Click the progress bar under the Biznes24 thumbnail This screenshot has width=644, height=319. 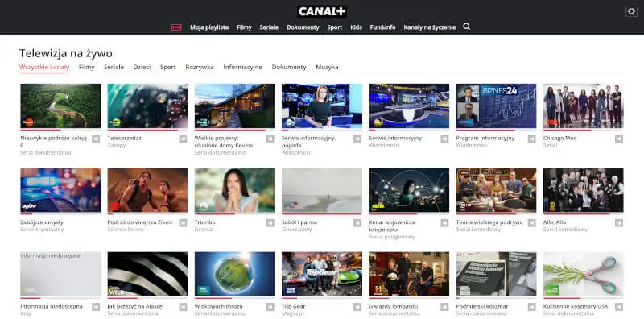pyautogui.click(x=496, y=130)
